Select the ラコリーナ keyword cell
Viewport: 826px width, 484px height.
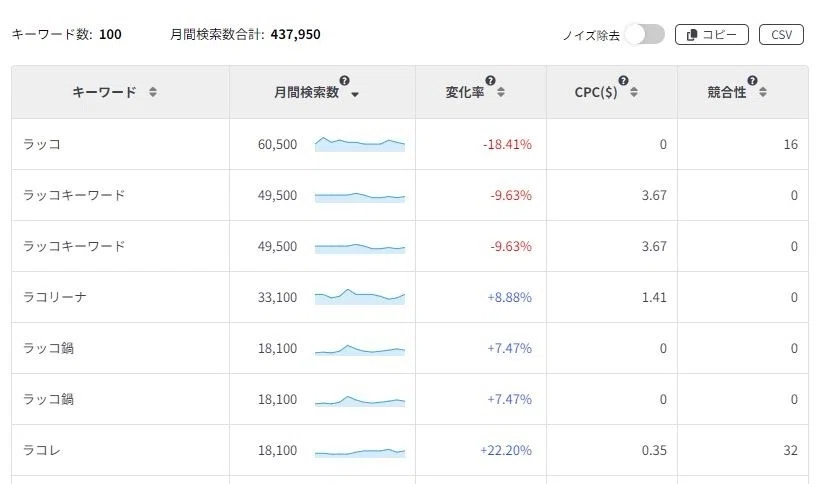coord(121,297)
